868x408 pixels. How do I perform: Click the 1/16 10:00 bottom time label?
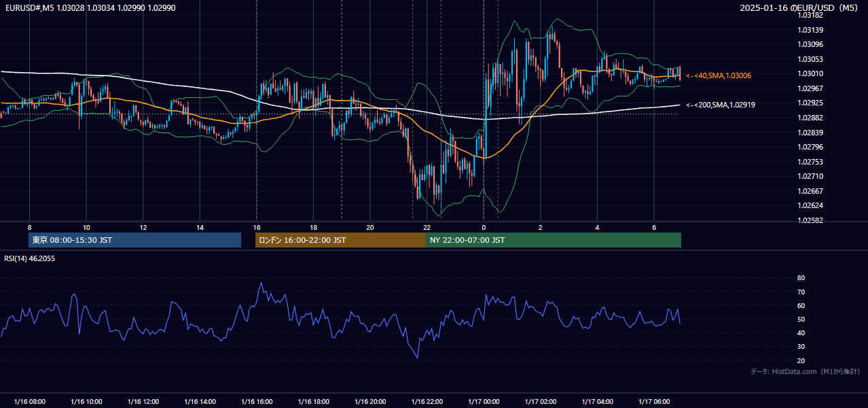pyautogui.click(x=86, y=402)
